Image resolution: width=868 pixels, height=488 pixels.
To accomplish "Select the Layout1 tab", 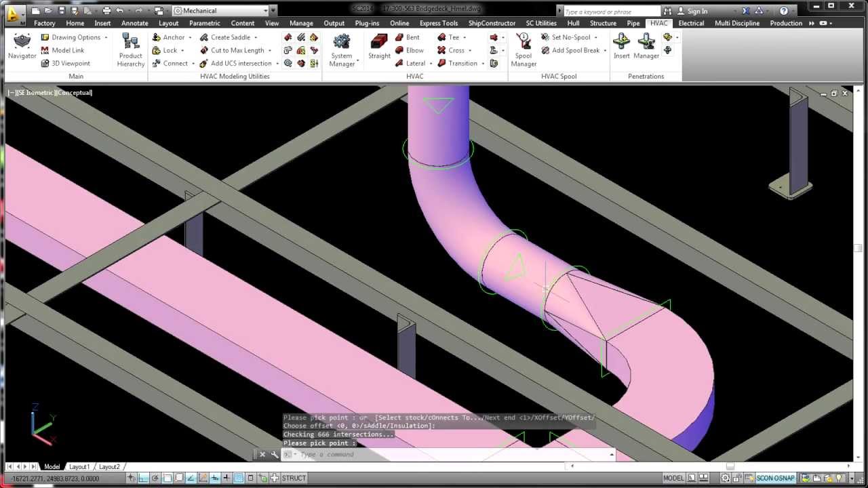I will [79, 466].
